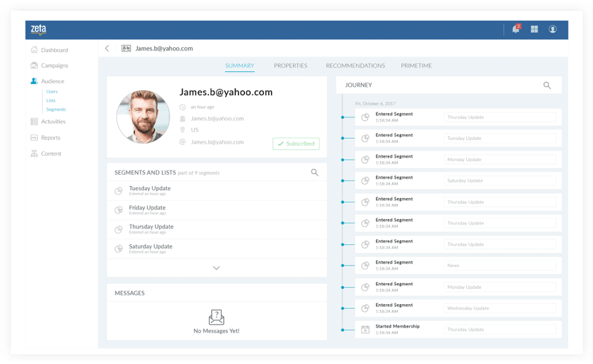The width and height of the screenshot is (593, 364).
Task: Click the profile photo of James
Action: pos(143,117)
